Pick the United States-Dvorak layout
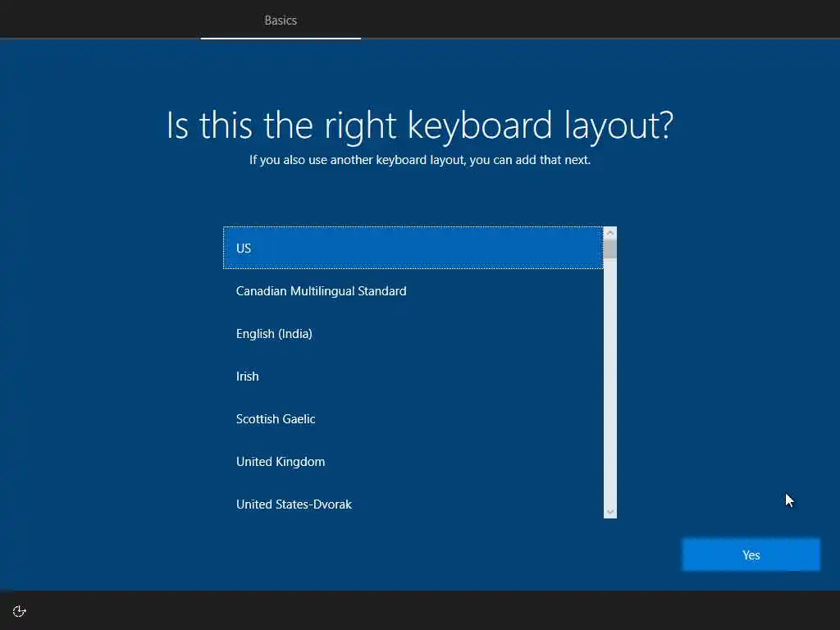This screenshot has width=840, height=630. [413, 504]
